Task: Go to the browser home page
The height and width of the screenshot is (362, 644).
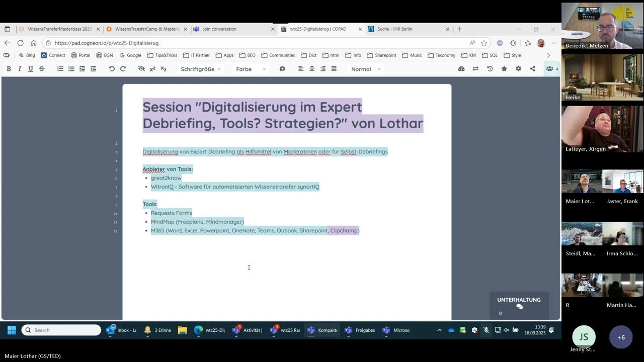Action: [33, 43]
